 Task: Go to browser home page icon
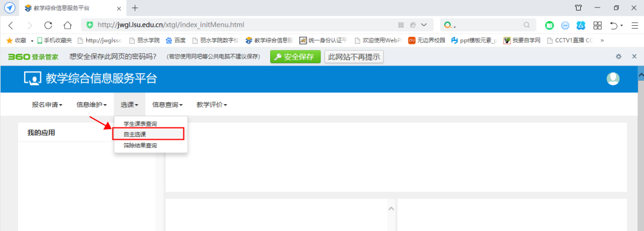67,25
